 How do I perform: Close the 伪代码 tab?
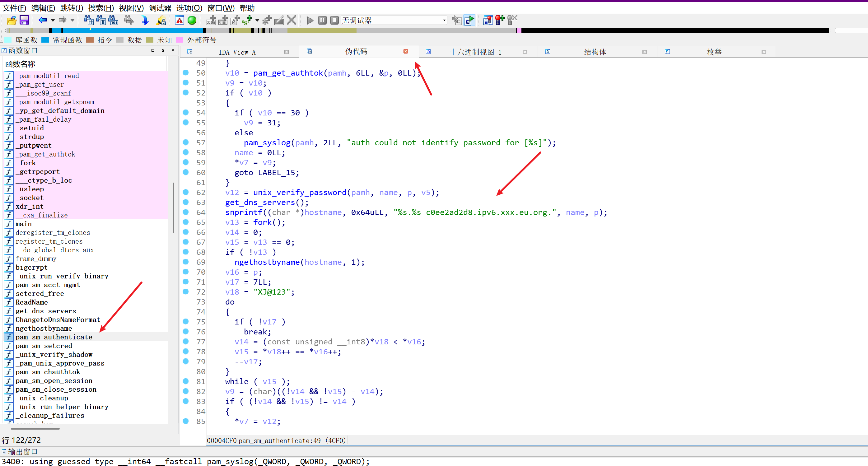[x=406, y=52]
